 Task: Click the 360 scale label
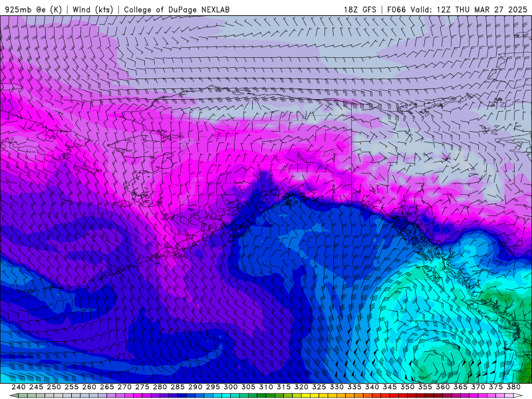[442, 387]
